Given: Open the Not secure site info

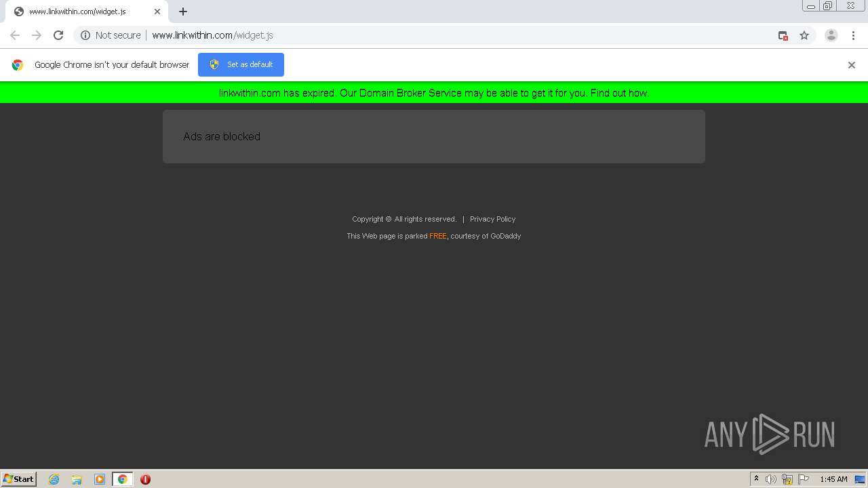Looking at the screenshot, I should (x=111, y=35).
